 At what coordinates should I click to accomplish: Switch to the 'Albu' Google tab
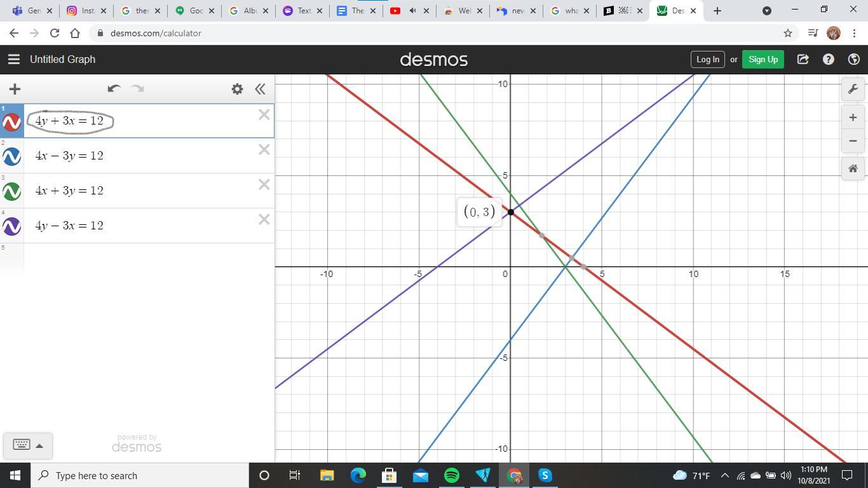click(249, 11)
